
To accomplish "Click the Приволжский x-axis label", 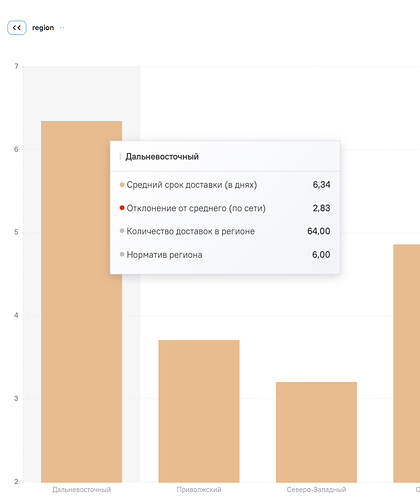I will pos(199,490).
